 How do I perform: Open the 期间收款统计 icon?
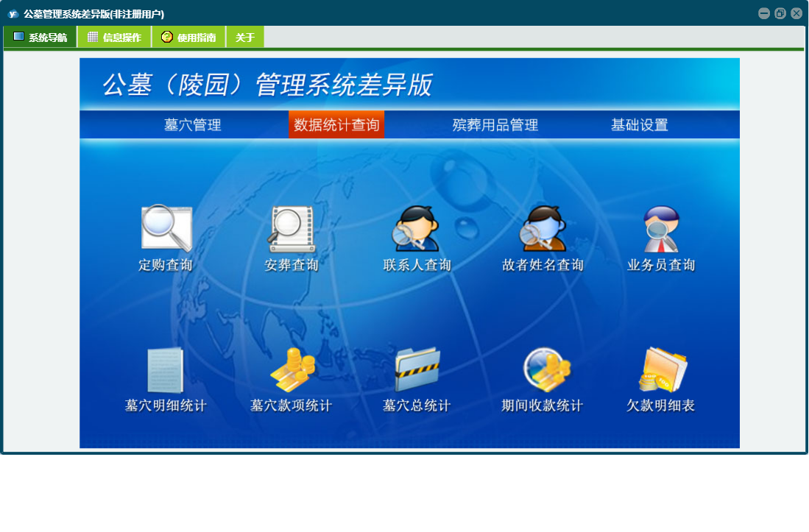click(545, 369)
